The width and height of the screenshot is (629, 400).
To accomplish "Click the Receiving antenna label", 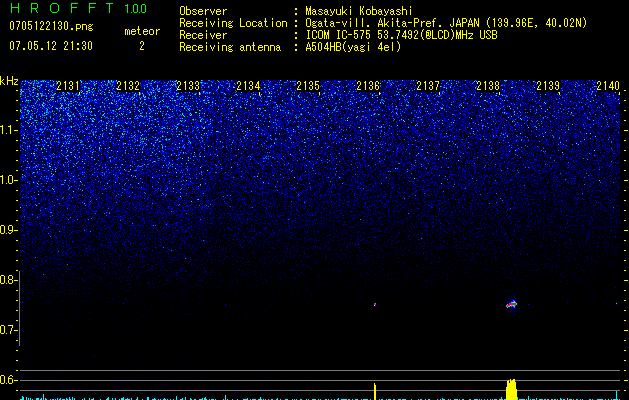I will pyautogui.click(x=230, y=47).
